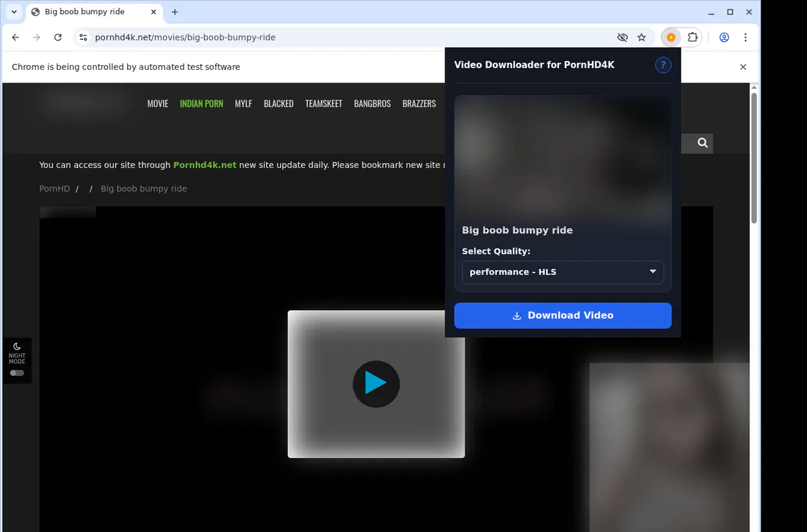The width and height of the screenshot is (807, 532).
Task: Open the Extensions puzzle menu
Action: pyautogui.click(x=692, y=38)
